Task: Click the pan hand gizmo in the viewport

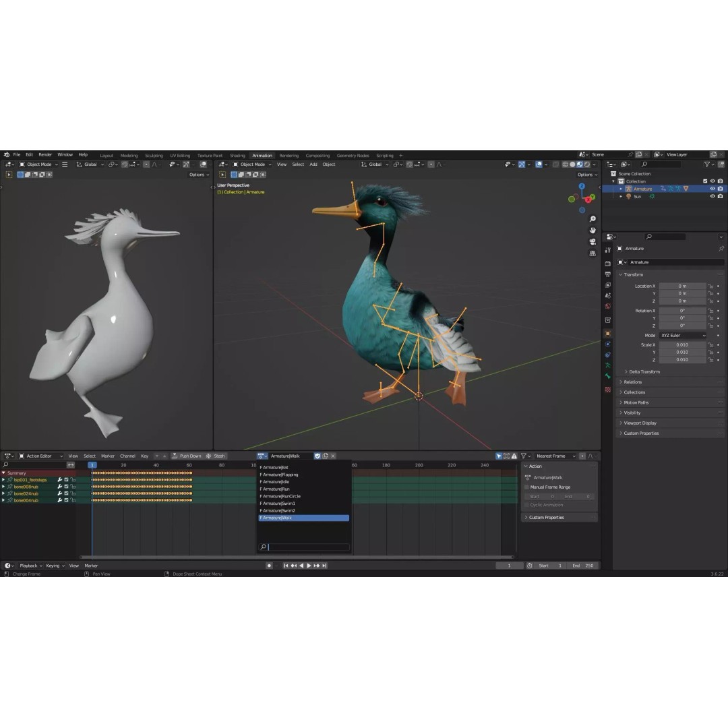Action: (x=593, y=231)
